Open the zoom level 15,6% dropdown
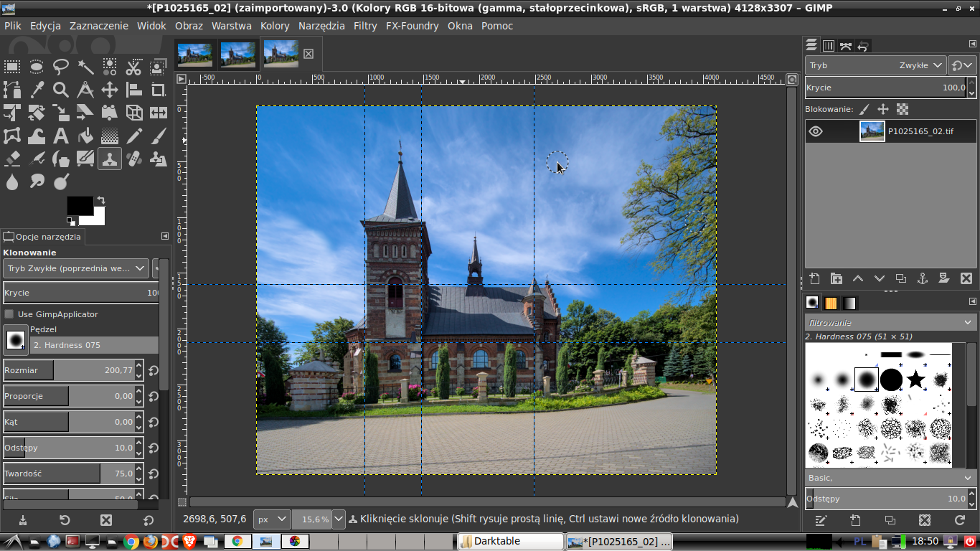Image resolution: width=980 pixels, height=551 pixels. pos(338,519)
